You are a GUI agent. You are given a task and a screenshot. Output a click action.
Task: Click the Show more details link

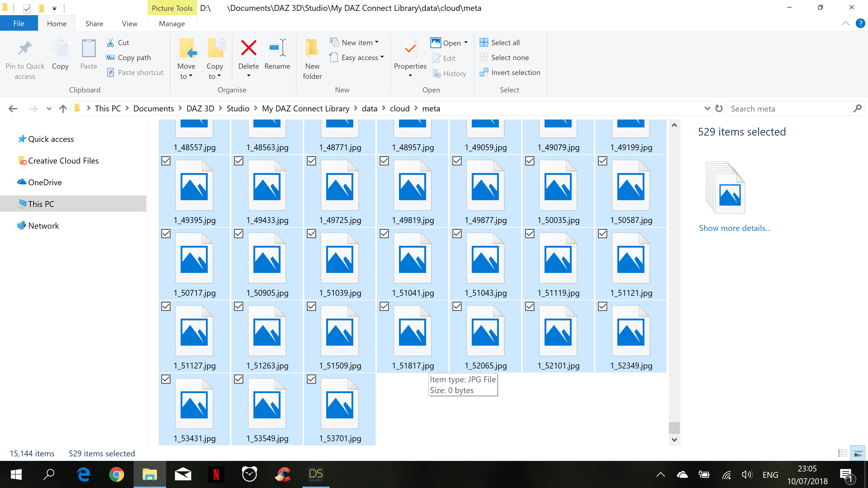point(735,228)
